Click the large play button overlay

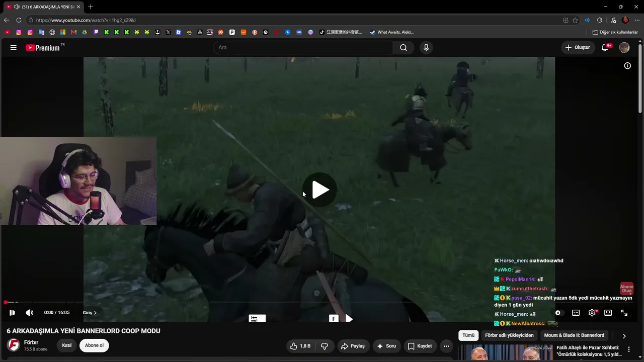pos(320,190)
